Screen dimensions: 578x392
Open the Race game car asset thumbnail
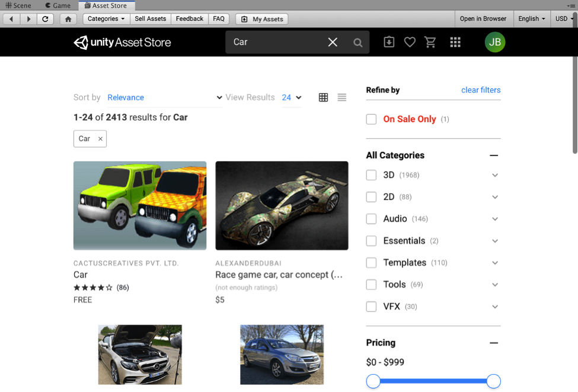pos(282,205)
